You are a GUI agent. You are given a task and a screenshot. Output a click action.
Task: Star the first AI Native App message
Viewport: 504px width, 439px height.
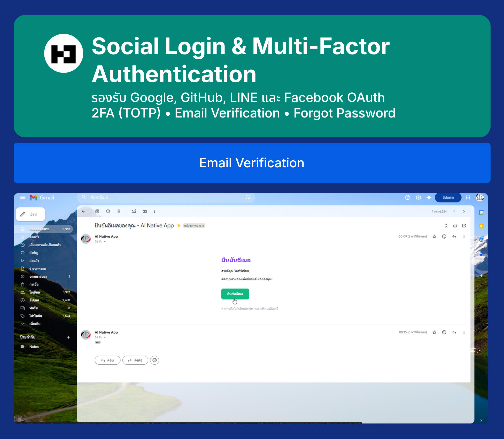(434, 237)
